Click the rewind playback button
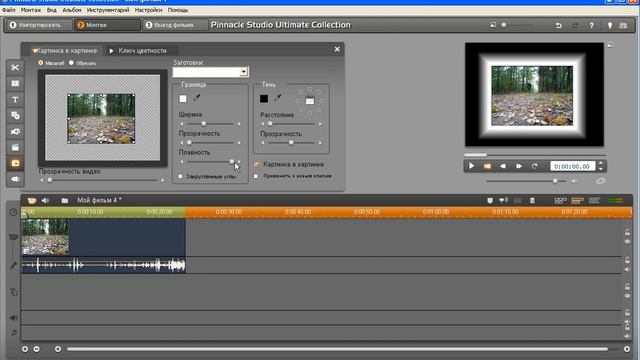640x360 pixels. [x=503, y=166]
